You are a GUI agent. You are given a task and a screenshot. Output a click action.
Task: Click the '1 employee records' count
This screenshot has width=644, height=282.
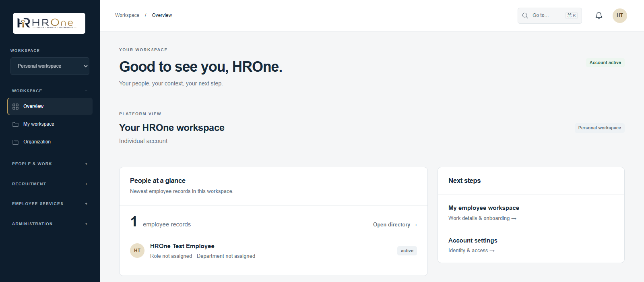161,222
